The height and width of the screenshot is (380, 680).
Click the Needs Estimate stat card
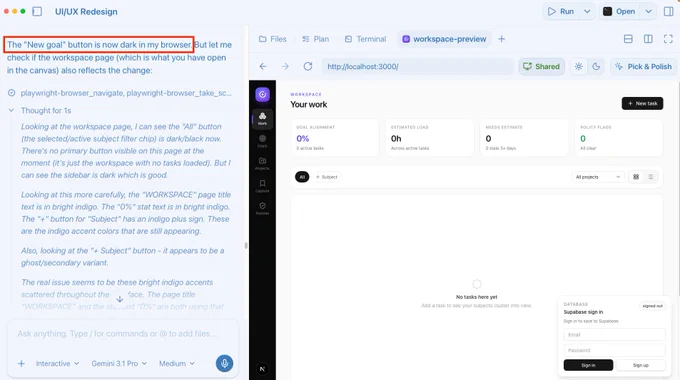tap(524, 138)
